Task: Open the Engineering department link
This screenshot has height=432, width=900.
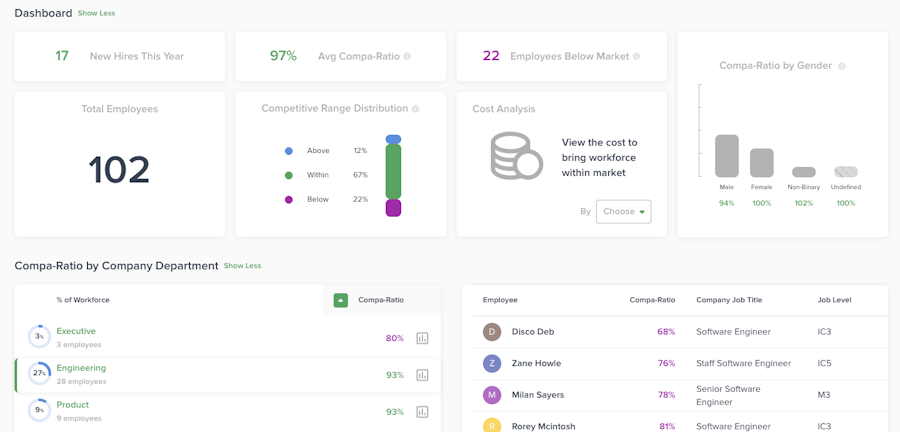Action: point(81,368)
